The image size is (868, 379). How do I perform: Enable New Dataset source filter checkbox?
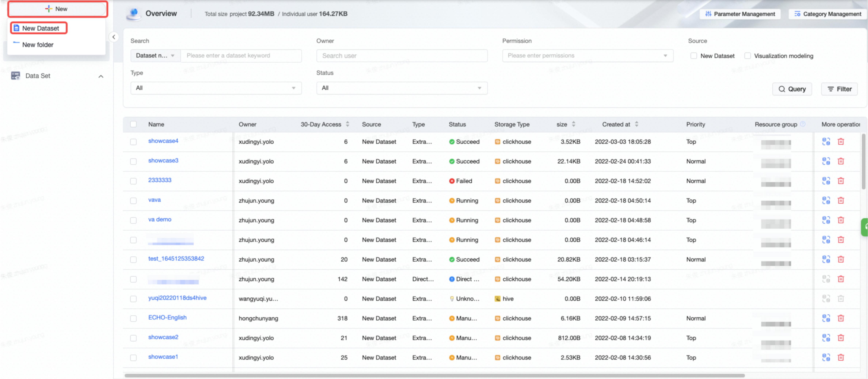pyautogui.click(x=694, y=56)
